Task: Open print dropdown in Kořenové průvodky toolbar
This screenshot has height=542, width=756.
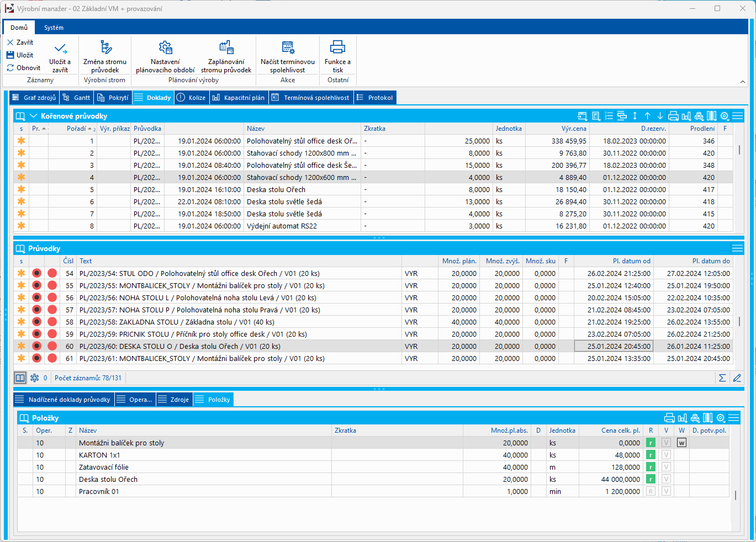Action: click(673, 116)
